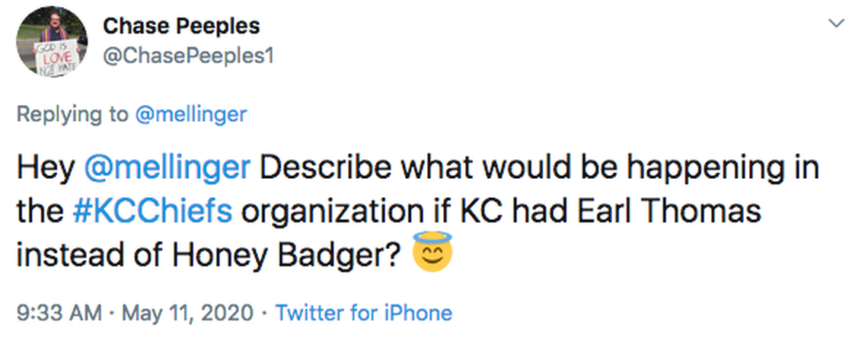Open the #KCChiefs hashtag
This screenshot has height=338, width=868.
pos(155,211)
